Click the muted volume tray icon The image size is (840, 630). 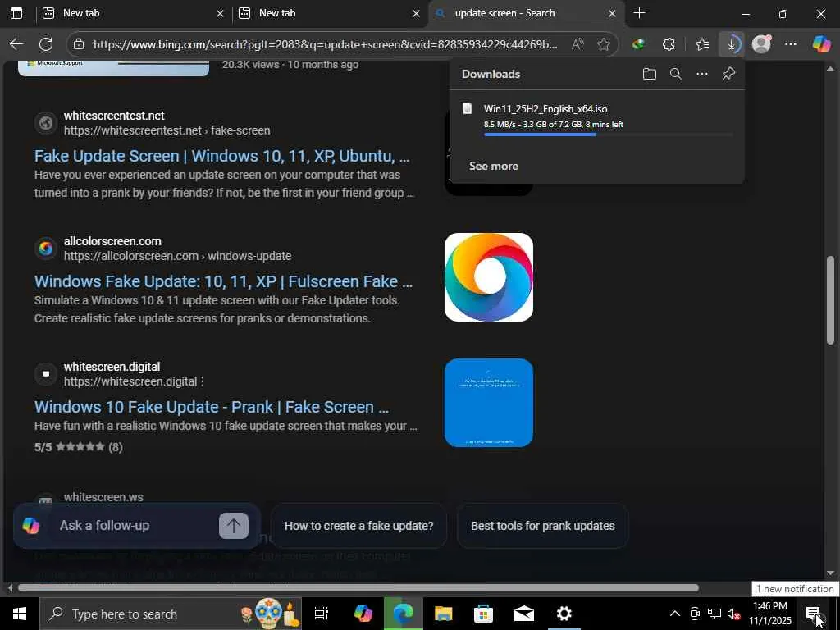coord(733,614)
